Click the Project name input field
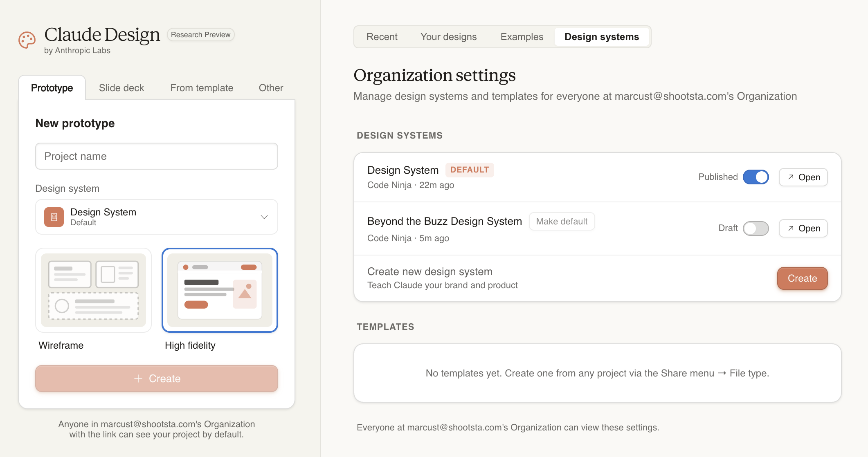Image resolution: width=868 pixels, height=457 pixels. 156,156
